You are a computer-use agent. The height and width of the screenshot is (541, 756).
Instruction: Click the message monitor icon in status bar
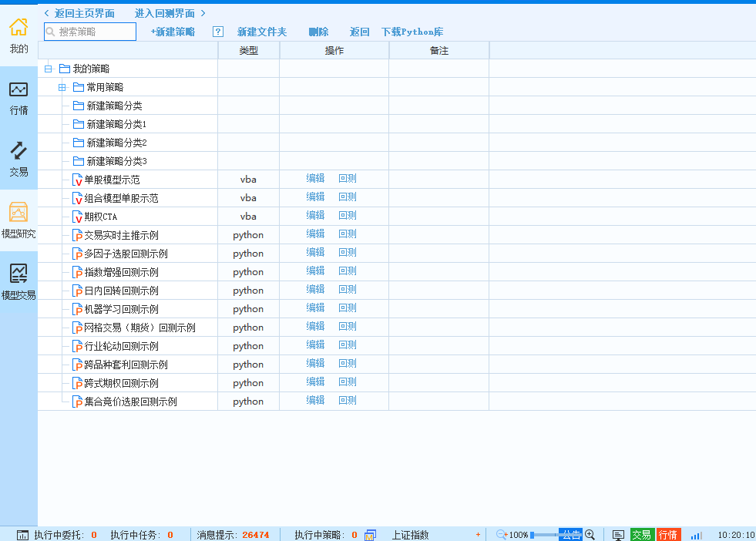[x=618, y=535]
